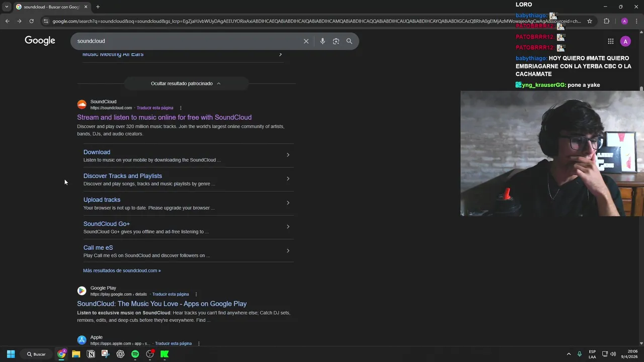Open the Google apps grid
644x362 pixels.
coord(610,41)
